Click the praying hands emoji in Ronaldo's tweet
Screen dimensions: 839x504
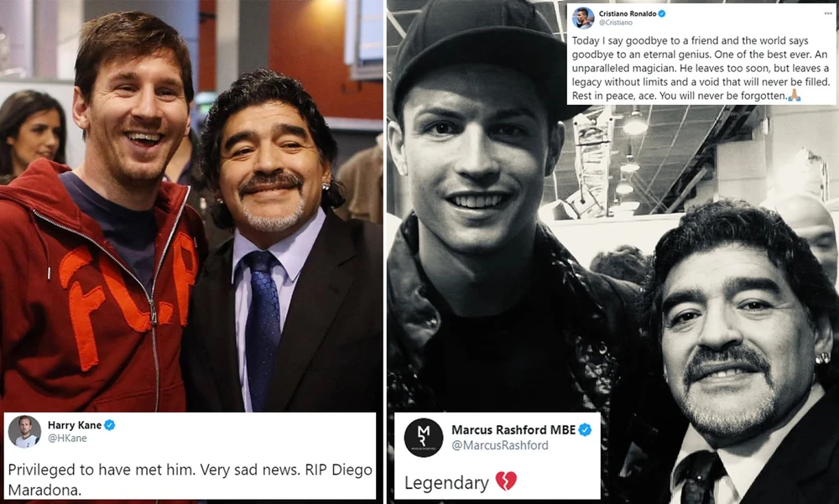(x=794, y=96)
